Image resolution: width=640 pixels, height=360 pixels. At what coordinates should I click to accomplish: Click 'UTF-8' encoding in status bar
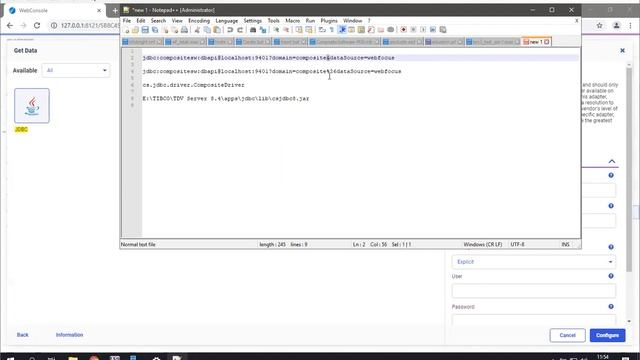[517, 244]
